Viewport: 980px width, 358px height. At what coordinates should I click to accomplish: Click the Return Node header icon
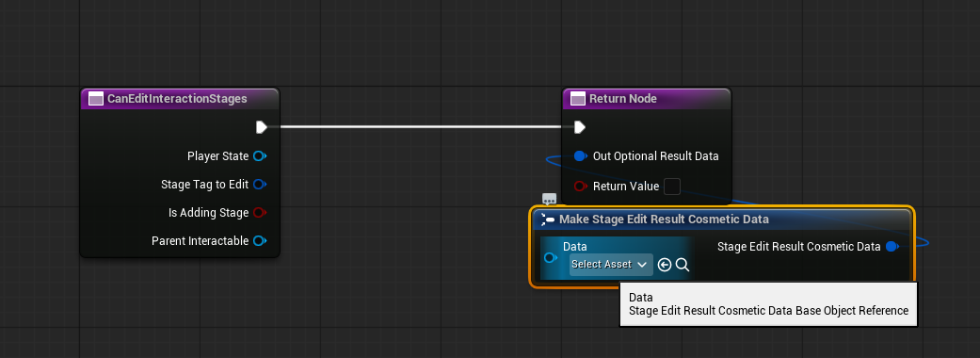point(578,99)
